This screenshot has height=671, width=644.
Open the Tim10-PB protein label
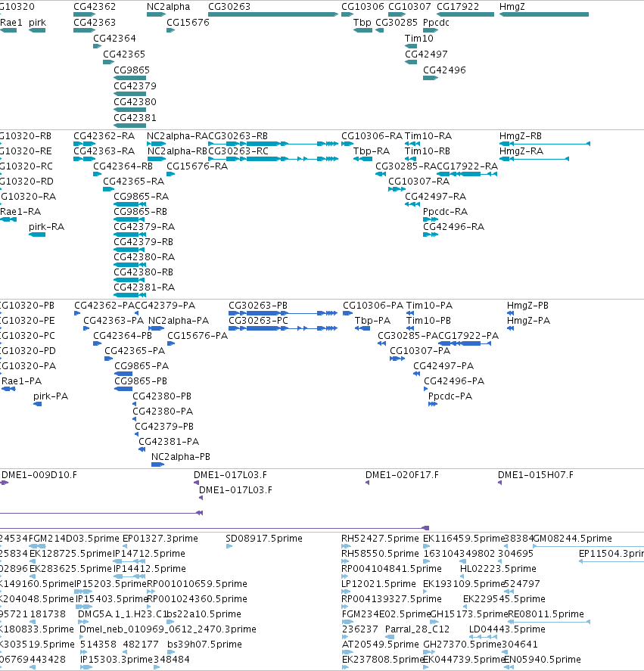(x=428, y=321)
